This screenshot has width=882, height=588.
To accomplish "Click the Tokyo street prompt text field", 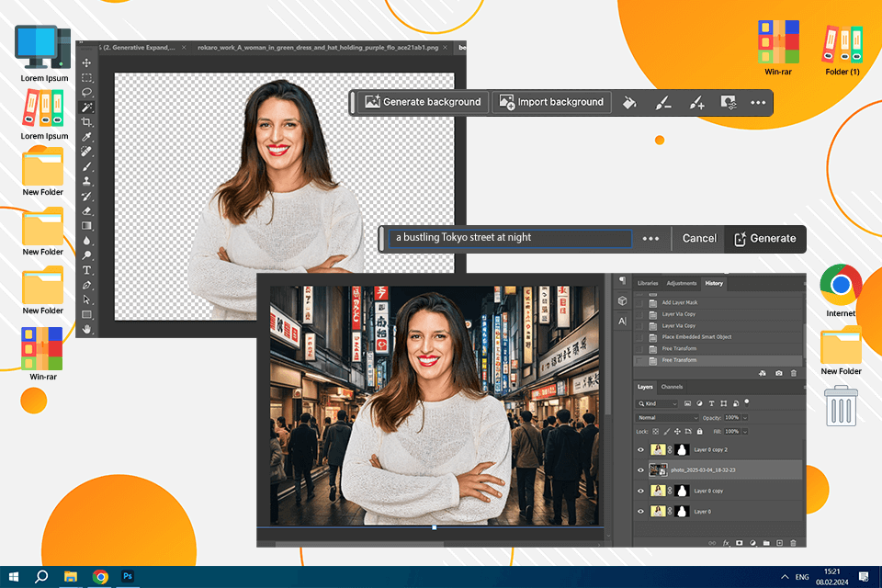I will (510, 238).
